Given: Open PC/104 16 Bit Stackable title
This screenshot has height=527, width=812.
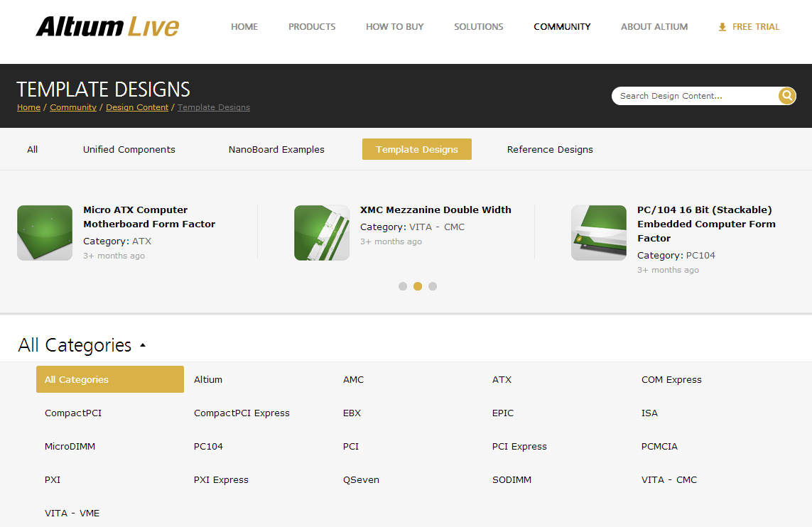Looking at the screenshot, I should coord(706,224).
